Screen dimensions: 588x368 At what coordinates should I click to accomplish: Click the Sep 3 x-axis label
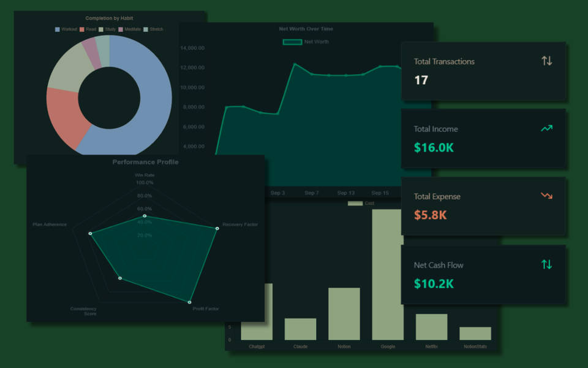[x=277, y=193]
